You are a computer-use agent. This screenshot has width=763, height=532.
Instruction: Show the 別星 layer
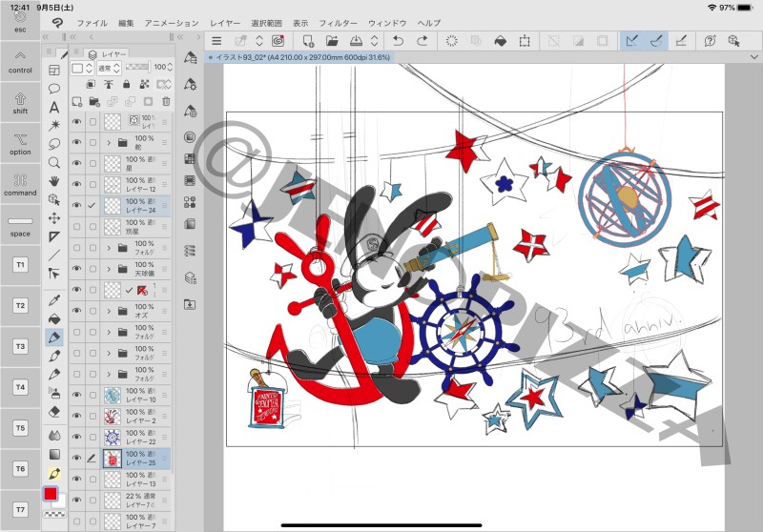(77, 227)
